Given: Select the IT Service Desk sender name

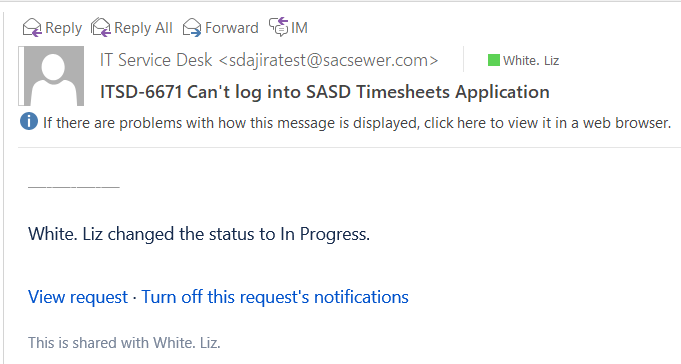Looking at the screenshot, I should [156, 60].
